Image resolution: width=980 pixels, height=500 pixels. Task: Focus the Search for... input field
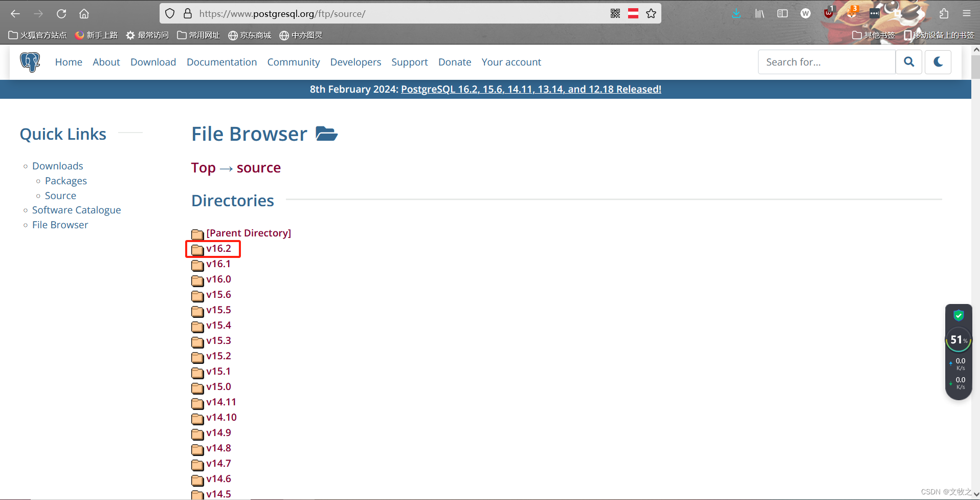pyautogui.click(x=827, y=62)
